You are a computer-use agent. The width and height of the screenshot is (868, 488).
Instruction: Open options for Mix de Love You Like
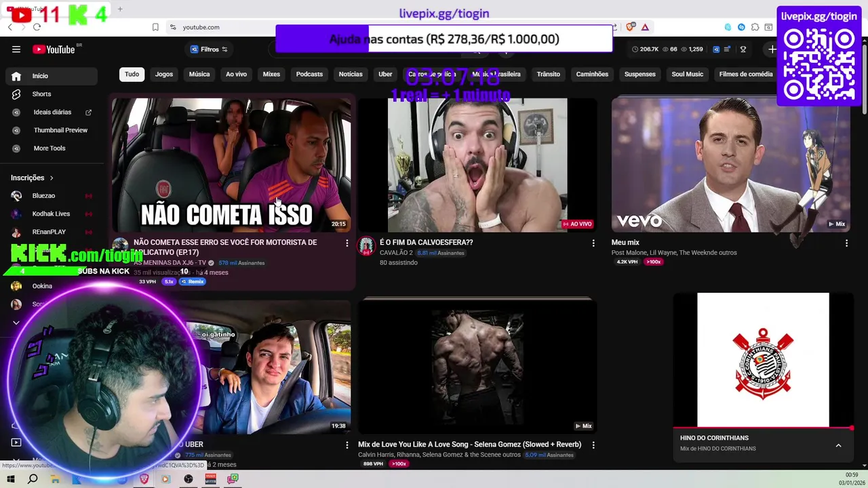click(593, 445)
